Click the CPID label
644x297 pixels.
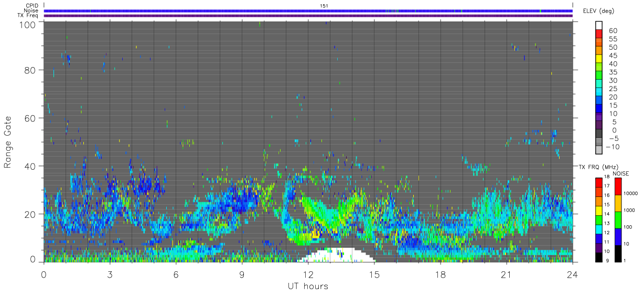[33, 6]
